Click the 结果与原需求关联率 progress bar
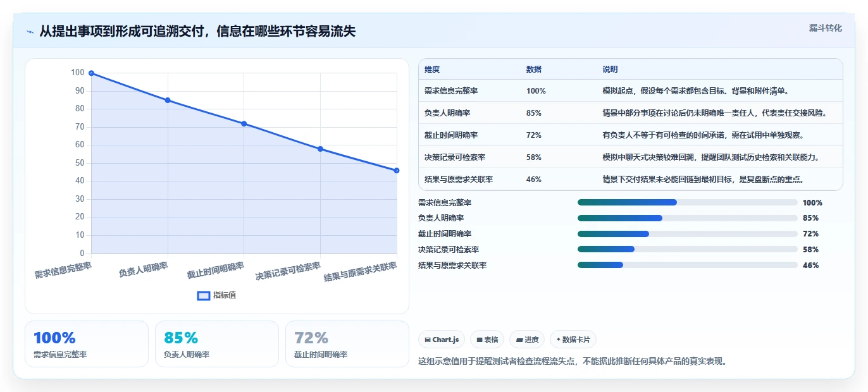The height and width of the screenshot is (392, 868). 687,266
